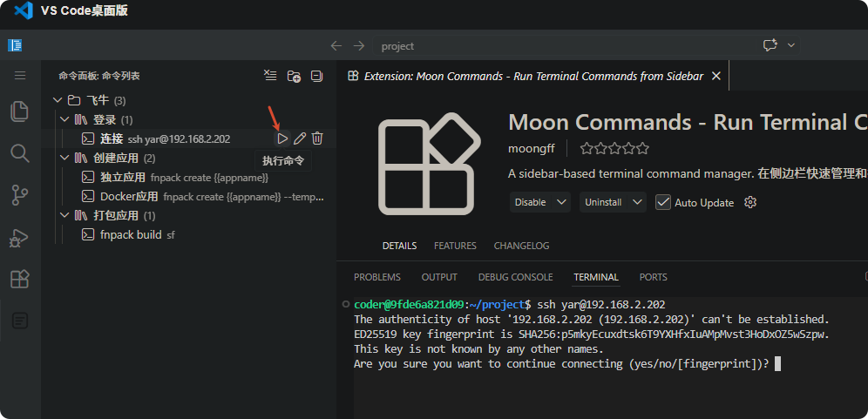
Task: Edit the 连接 command with pencil icon
Action: coord(300,139)
